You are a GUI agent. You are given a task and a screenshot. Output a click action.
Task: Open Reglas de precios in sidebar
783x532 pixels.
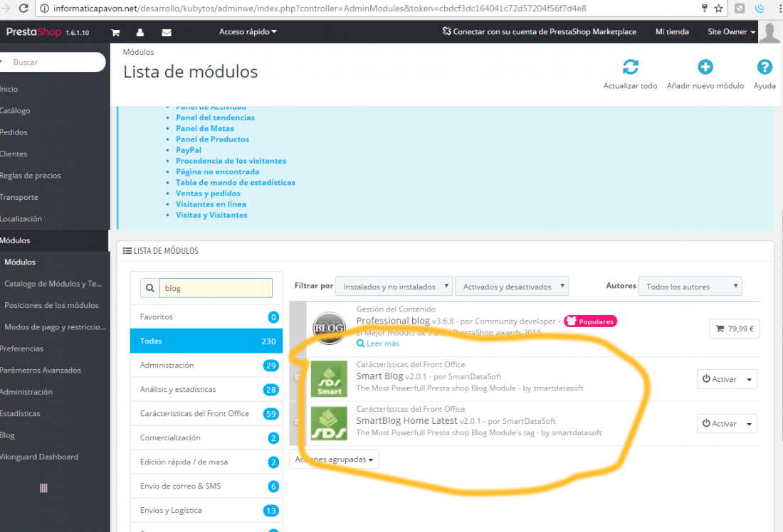30,175
